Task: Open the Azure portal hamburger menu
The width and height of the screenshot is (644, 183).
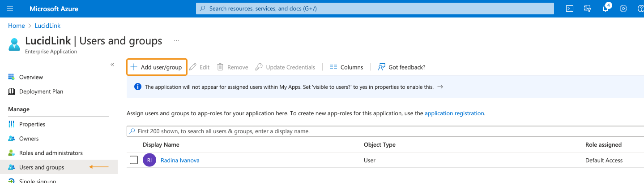Action: tap(10, 9)
